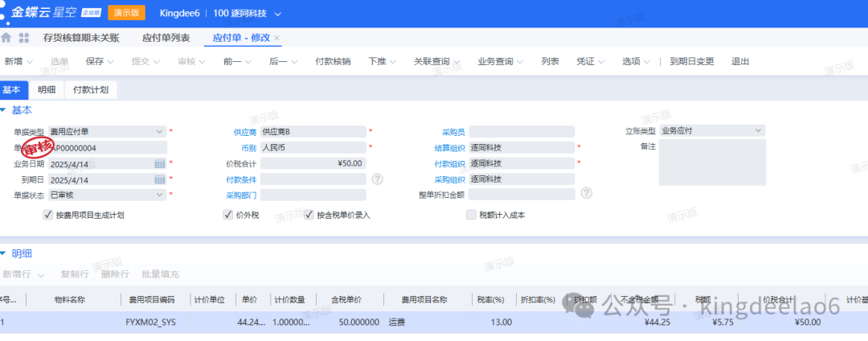Open calendar picker for 到期日
Viewport: 868px width, 341px height.
click(x=159, y=179)
